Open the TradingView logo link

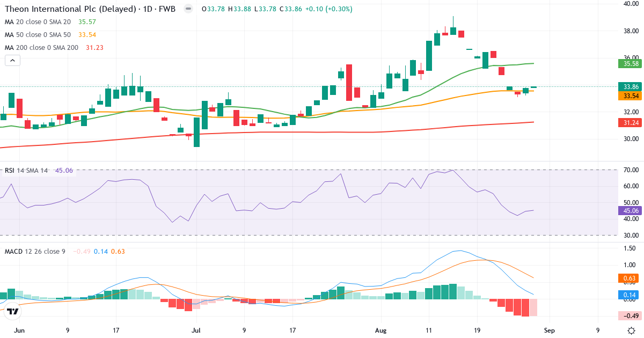(13, 311)
